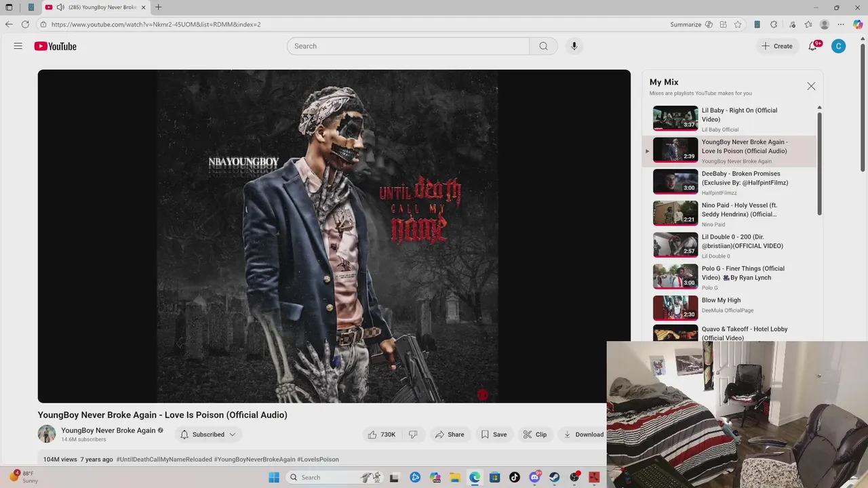Open a new browser tab
868x488 pixels.
pyautogui.click(x=158, y=7)
